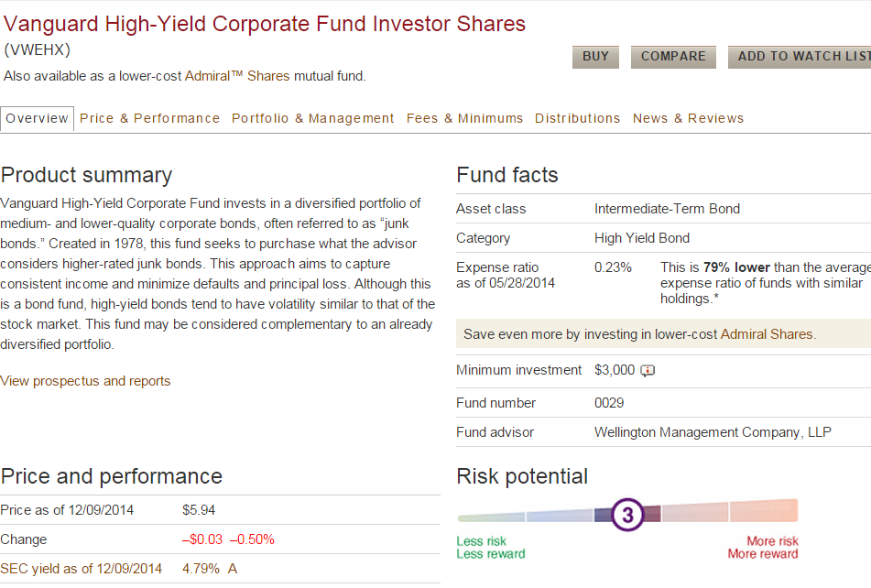Viewport: 871px width, 588px height.
Task: Open the Portfolio & Management tab
Action: pos(313,118)
